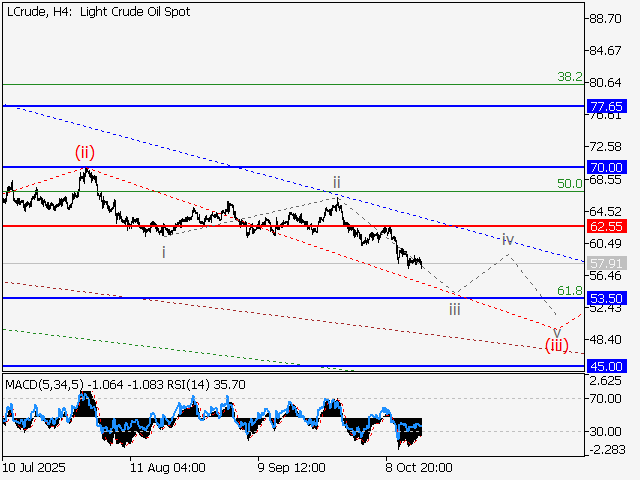Image resolution: width=640 pixels, height=480 pixels.
Task: Select the 50.0 Fibonacci level label
Action: pyautogui.click(x=569, y=184)
